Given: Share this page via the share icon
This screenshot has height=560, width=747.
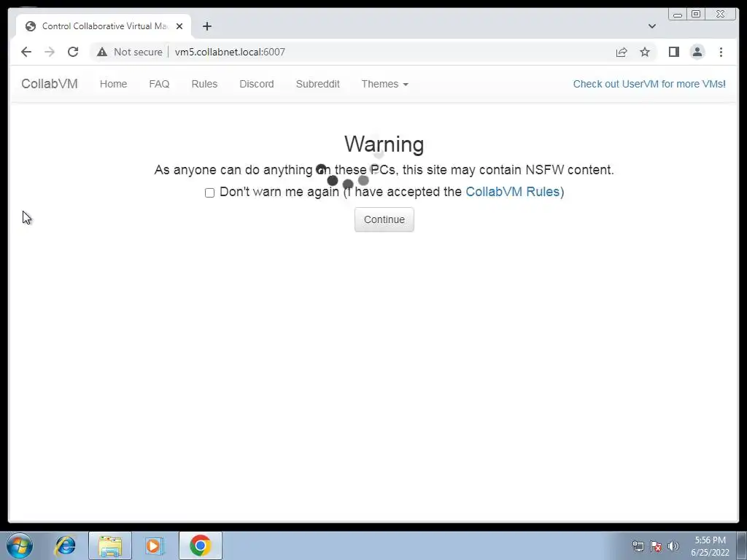Looking at the screenshot, I should click(x=622, y=52).
